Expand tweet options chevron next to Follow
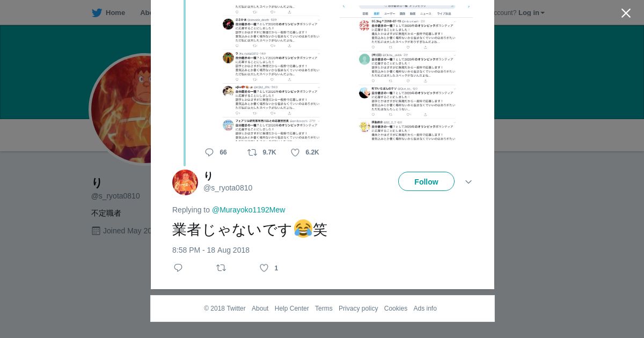Screen dimensions: 644x338 [469, 182]
